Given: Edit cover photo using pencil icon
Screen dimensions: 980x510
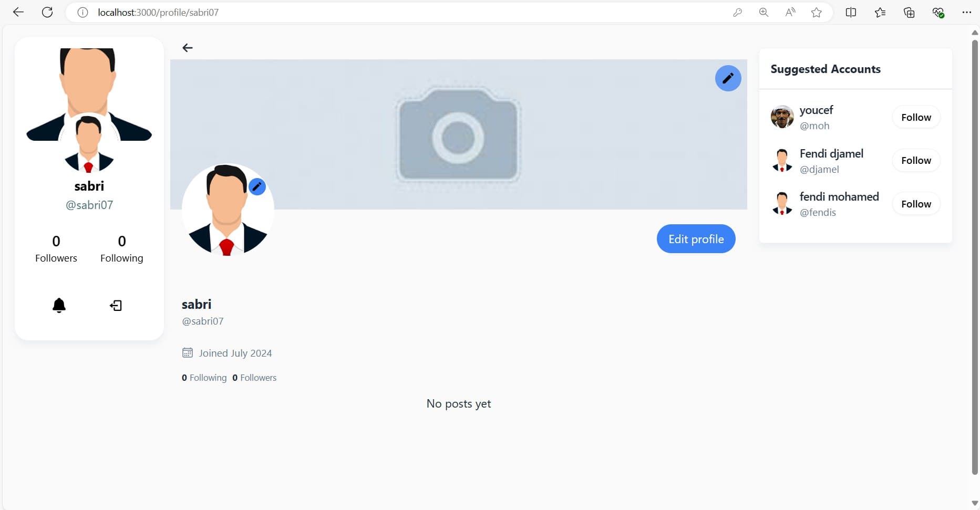Looking at the screenshot, I should pyautogui.click(x=728, y=78).
